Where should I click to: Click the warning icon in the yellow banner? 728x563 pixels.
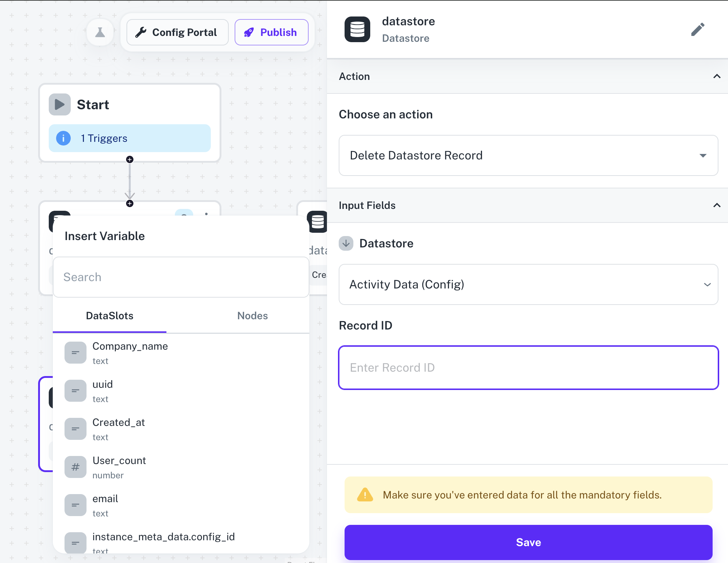pos(364,495)
